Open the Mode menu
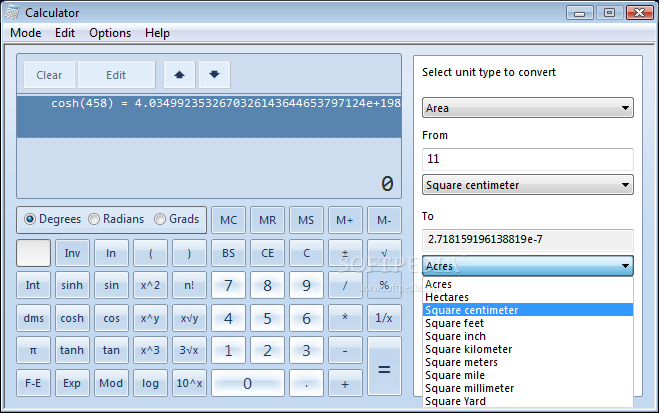659x413 pixels. (26, 33)
